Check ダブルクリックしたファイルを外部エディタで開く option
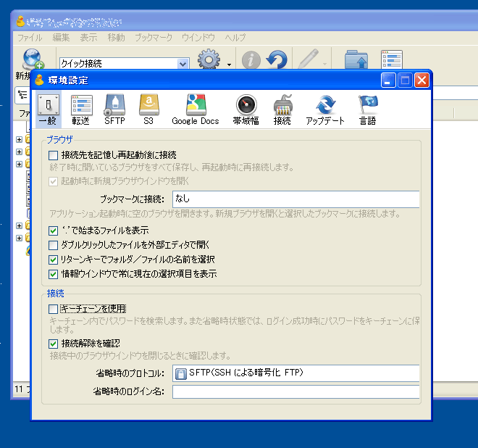Image resolution: width=478 pixels, height=448 pixels. [x=53, y=245]
